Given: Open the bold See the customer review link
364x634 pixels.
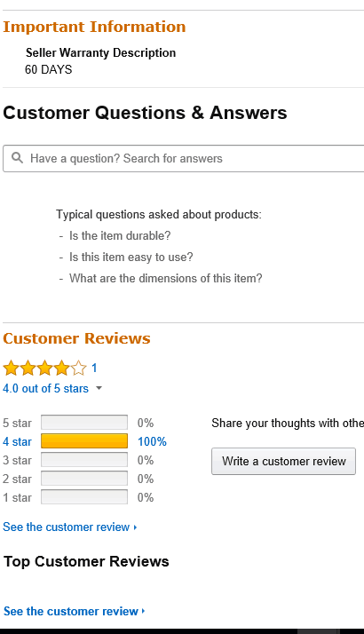Looking at the screenshot, I should click(71, 611).
